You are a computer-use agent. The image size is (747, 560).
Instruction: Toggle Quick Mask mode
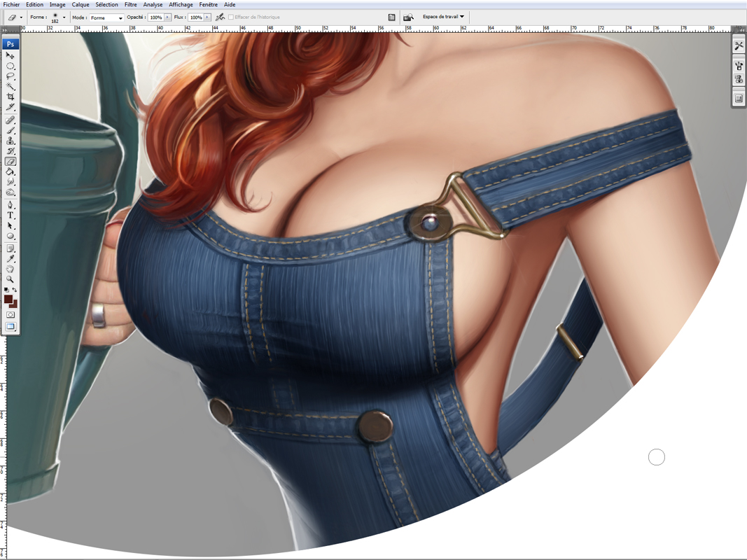10,315
